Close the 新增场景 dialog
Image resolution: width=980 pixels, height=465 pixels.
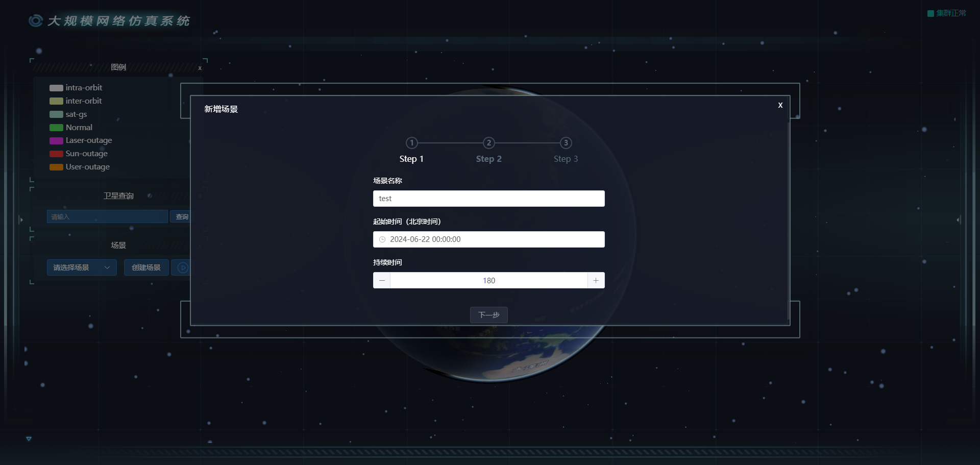tap(780, 105)
